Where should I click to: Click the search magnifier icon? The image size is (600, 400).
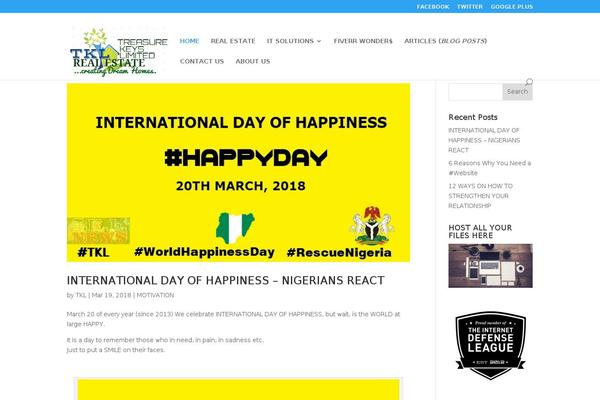[x=529, y=82]
